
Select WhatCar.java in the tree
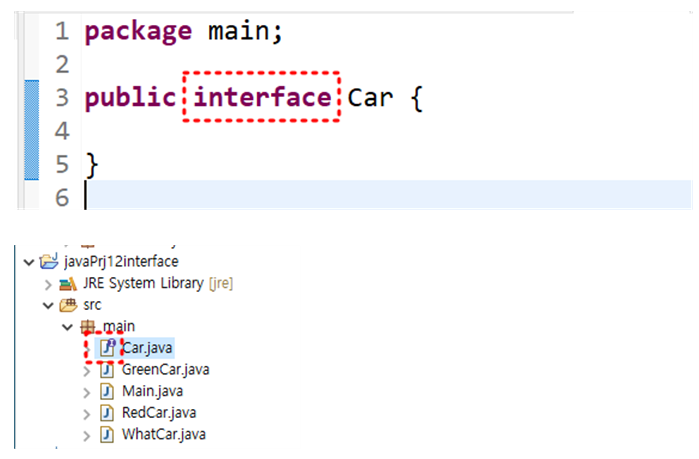coord(164,434)
